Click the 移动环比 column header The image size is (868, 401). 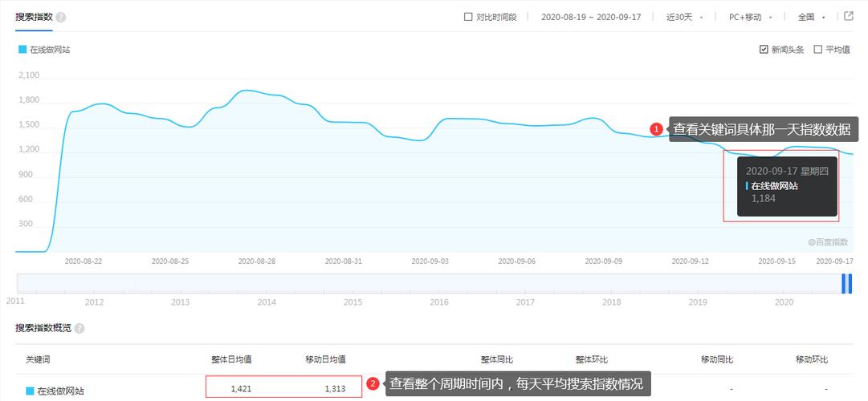(x=812, y=359)
